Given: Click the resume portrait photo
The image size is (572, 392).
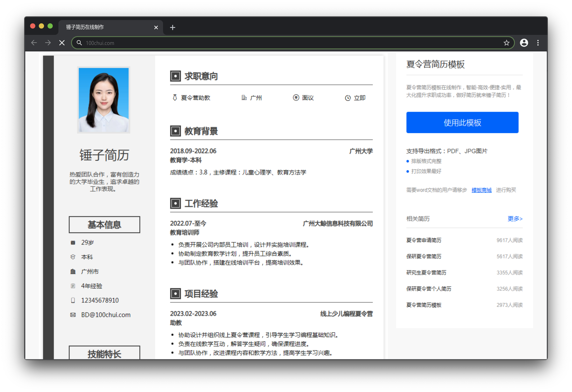Looking at the screenshot, I should 104,100.
